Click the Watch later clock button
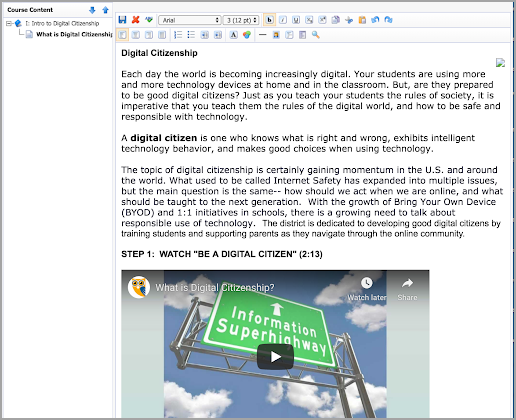 [x=367, y=289]
